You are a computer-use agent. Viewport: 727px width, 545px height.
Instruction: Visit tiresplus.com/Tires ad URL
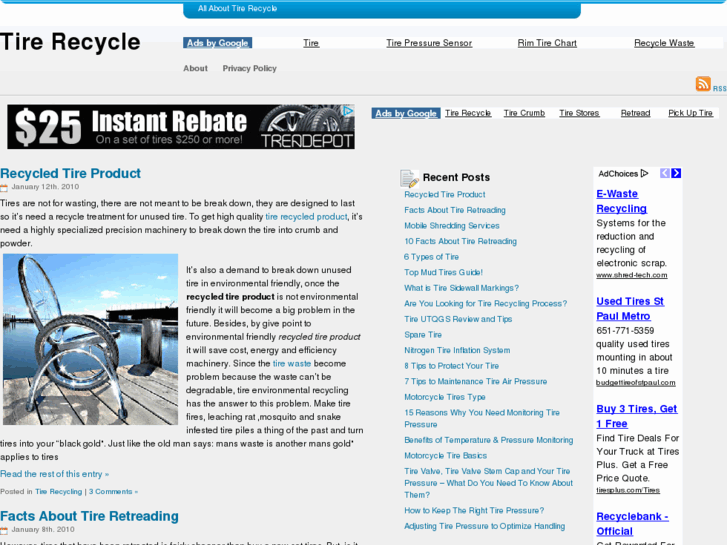pos(628,490)
